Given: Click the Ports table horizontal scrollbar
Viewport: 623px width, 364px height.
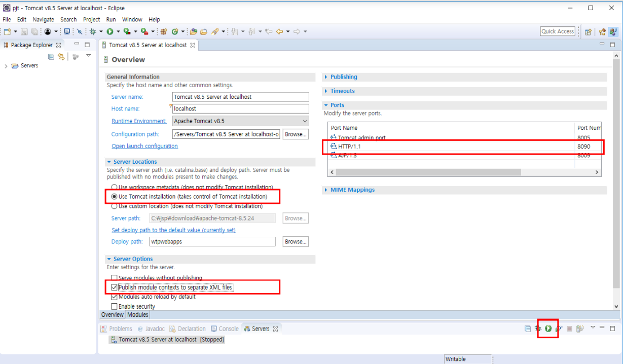Looking at the screenshot, I should (x=429, y=172).
